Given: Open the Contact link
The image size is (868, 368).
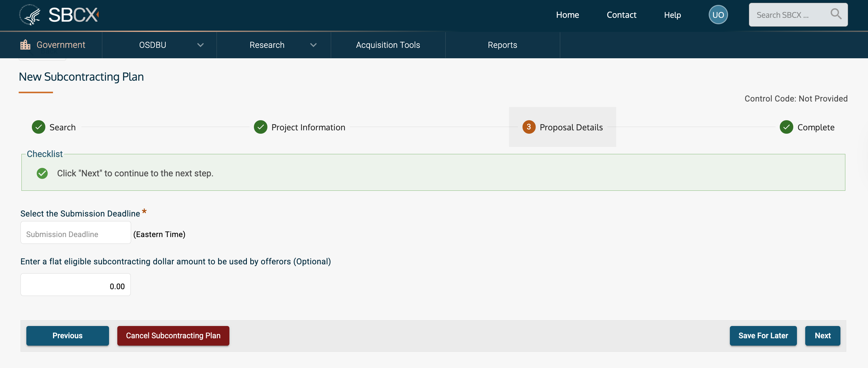Looking at the screenshot, I should (621, 15).
